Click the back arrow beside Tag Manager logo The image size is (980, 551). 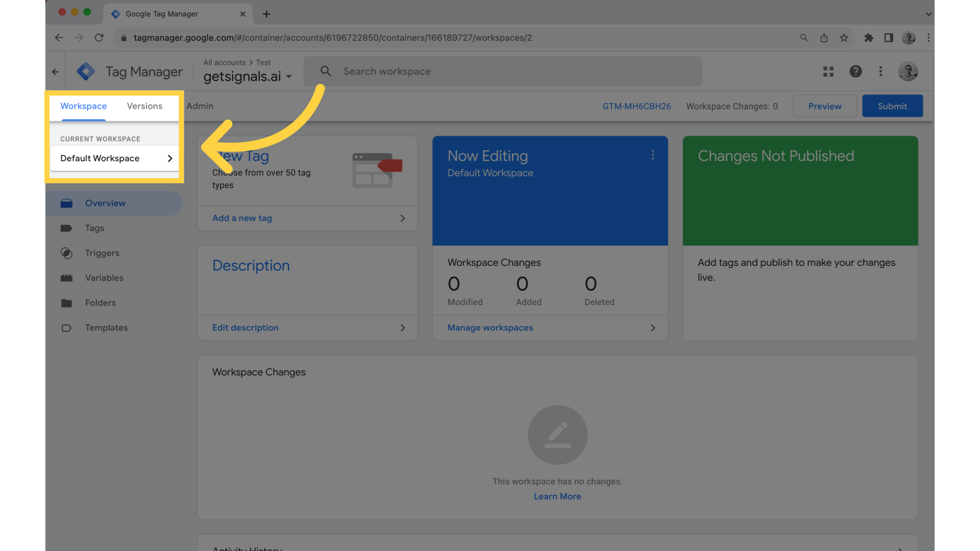tap(56, 72)
